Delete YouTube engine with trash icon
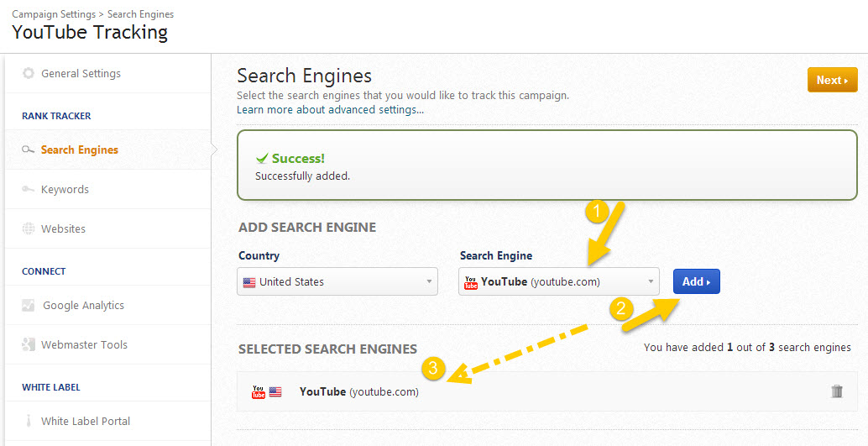This screenshot has width=868, height=446. click(836, 391)
